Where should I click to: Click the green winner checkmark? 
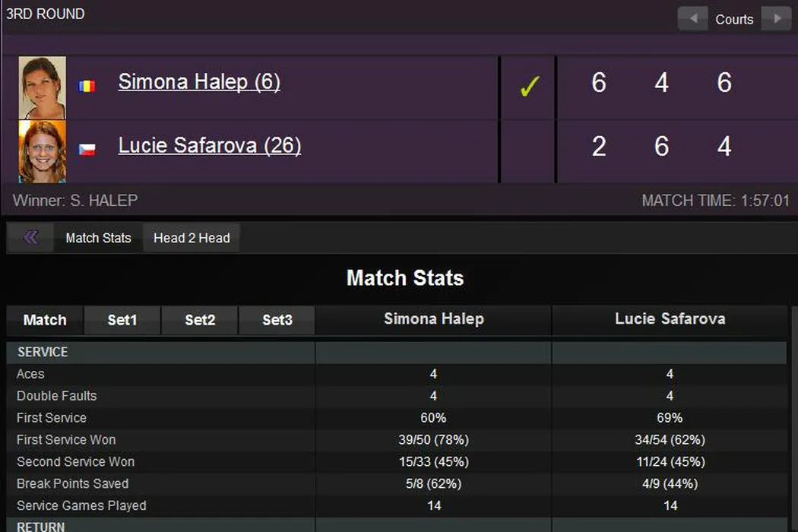point(529,87)
